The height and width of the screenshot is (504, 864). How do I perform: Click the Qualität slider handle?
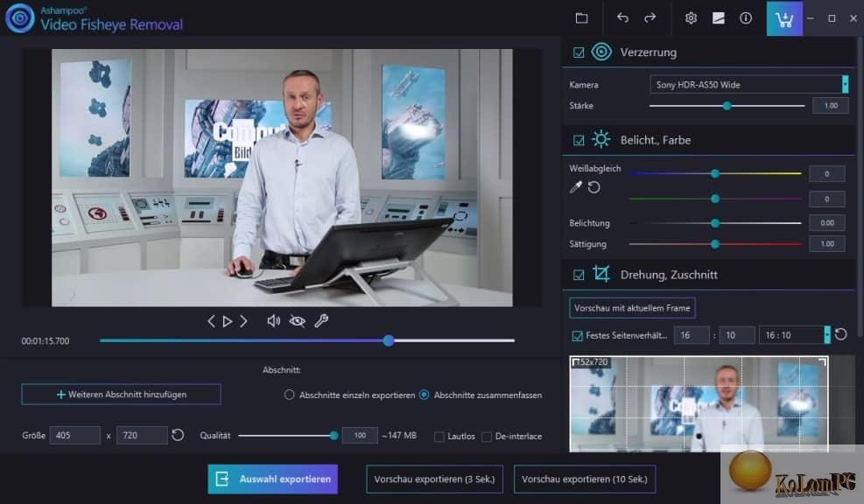[334, 436]
